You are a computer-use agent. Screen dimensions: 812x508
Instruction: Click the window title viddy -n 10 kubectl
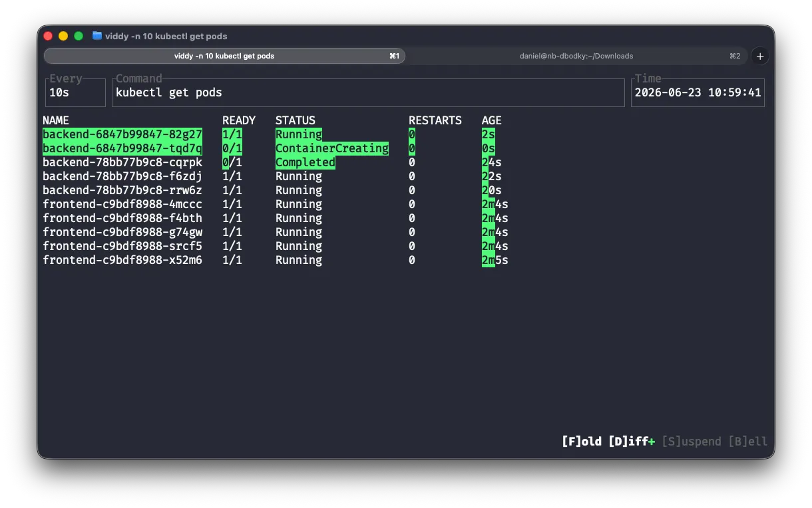click(x=166, y=36)
